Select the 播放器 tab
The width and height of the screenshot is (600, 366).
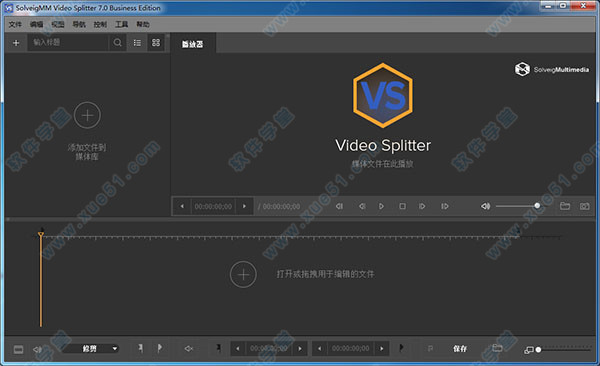coord(192,44)
